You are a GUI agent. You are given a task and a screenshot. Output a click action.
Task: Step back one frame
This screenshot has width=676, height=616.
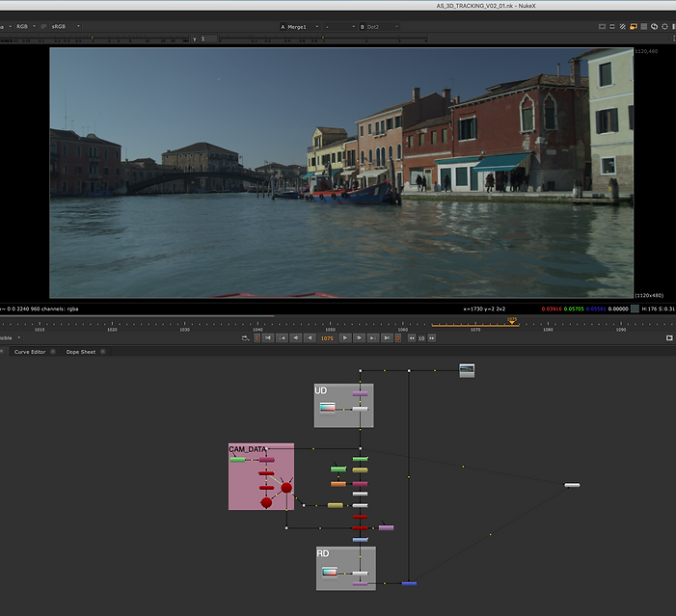[x=296, y=338]
